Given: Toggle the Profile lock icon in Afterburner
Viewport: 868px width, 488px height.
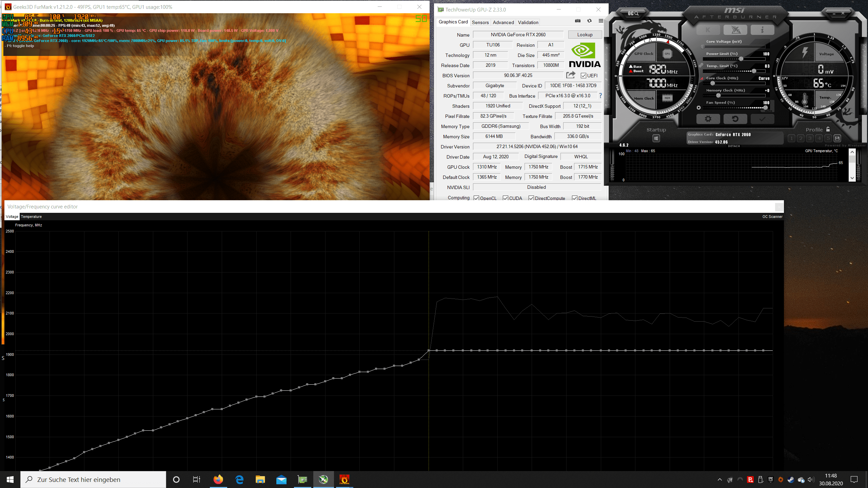Looking at the screenshot, I should coord(828,129).
